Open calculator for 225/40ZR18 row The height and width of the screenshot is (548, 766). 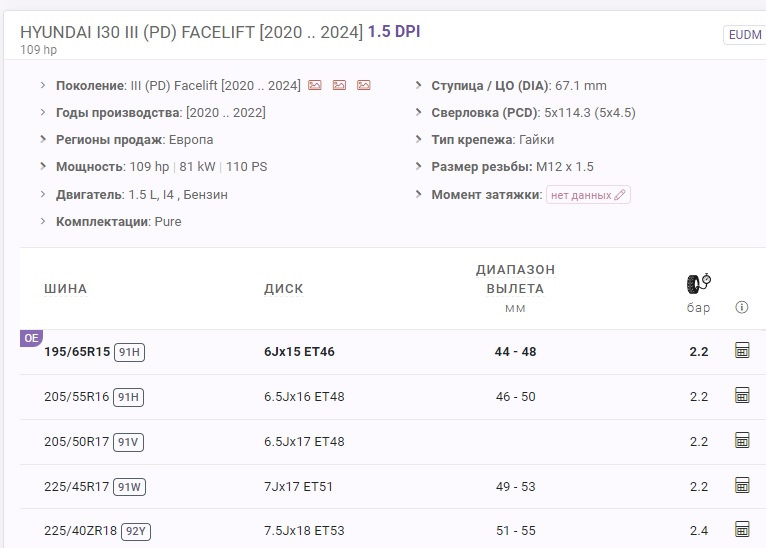point(742,529)
